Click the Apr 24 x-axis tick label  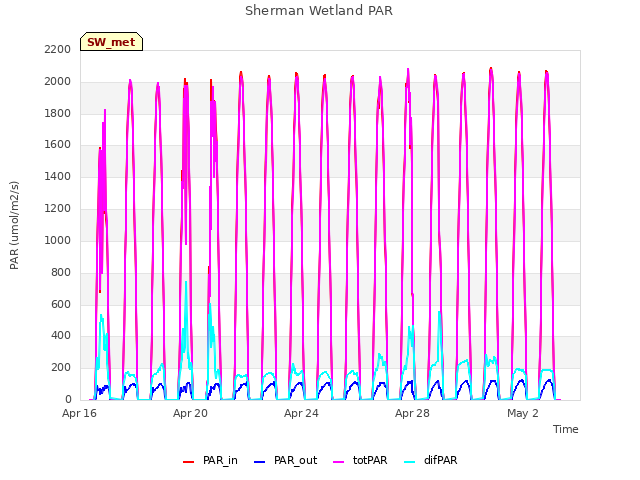point(301,413)
